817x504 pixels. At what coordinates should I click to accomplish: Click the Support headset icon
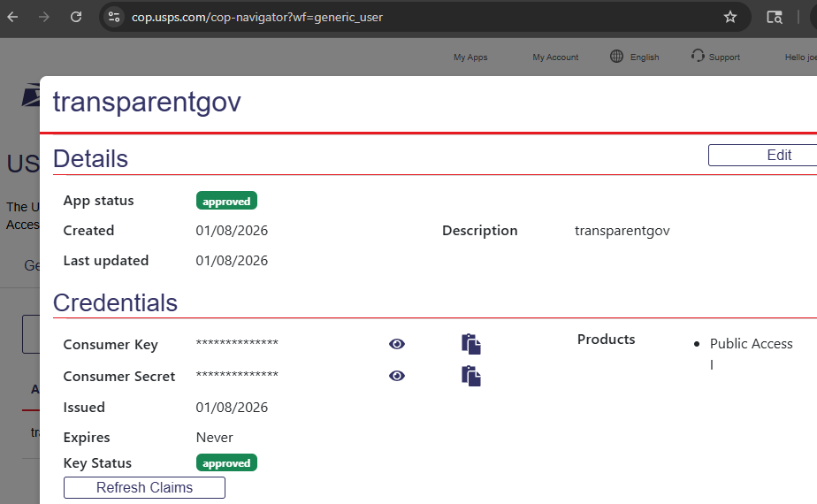pyautogui.click(x=699, y=57)
